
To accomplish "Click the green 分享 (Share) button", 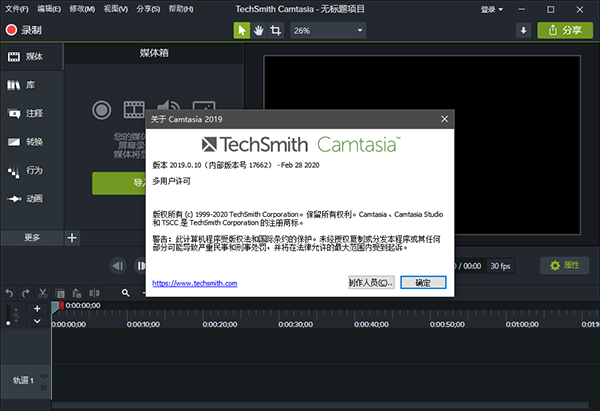I will point(564,30).
